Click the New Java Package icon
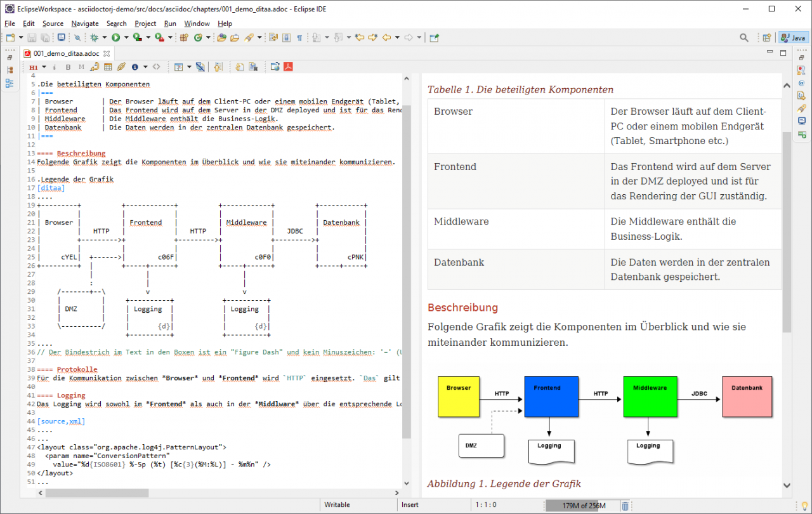The height and width of the screenshot is (514, 812). click(184, 37)
